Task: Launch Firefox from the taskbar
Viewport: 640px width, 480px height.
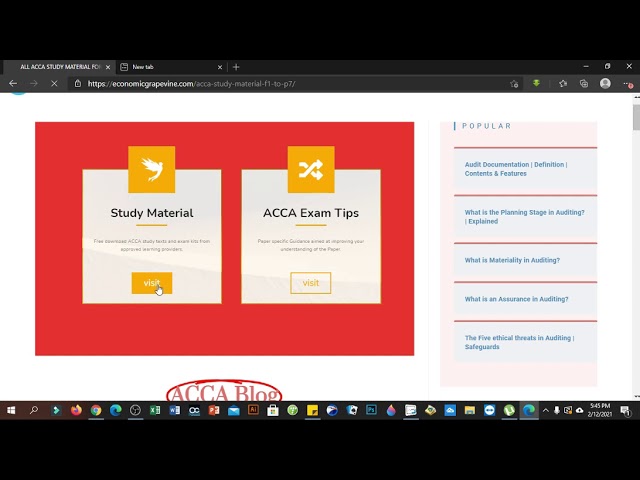Action: [x=76, y=410]
